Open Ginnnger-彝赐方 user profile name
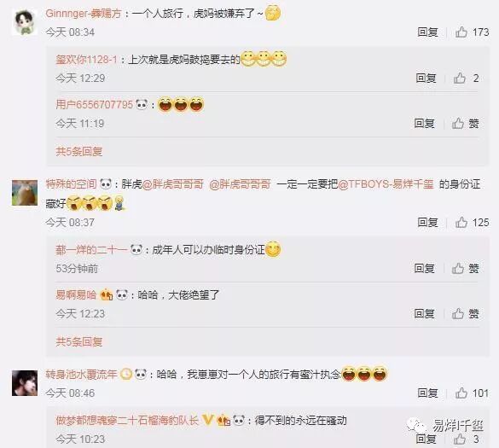 pyautogui.click(x=84, y=14)
